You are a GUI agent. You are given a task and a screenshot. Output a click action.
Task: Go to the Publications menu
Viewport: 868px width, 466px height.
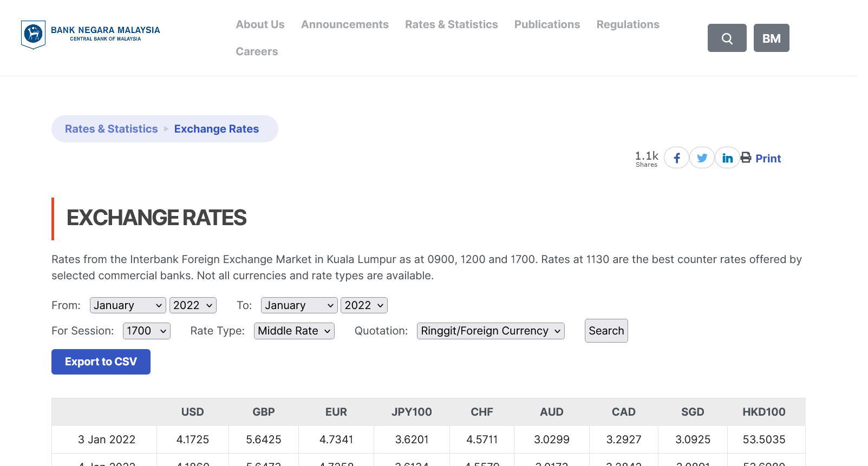coord(547,24)
